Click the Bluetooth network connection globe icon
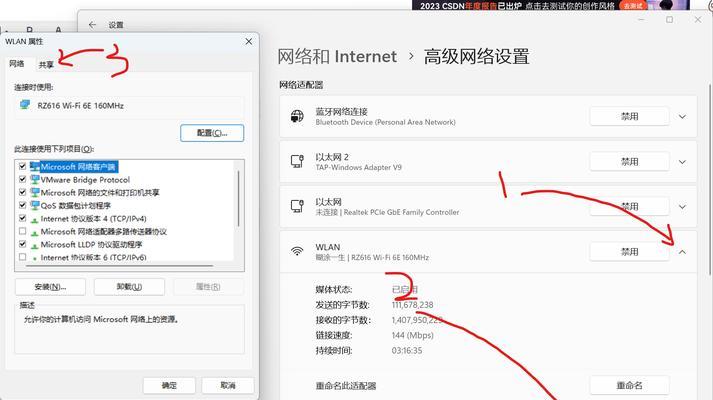Screen dimensions: 713x400 click(297, 116)
